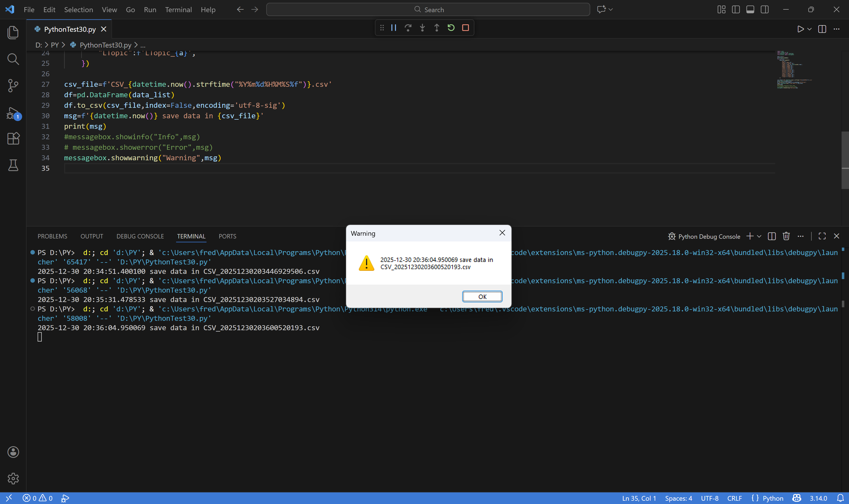Pause the debug session

394,28
